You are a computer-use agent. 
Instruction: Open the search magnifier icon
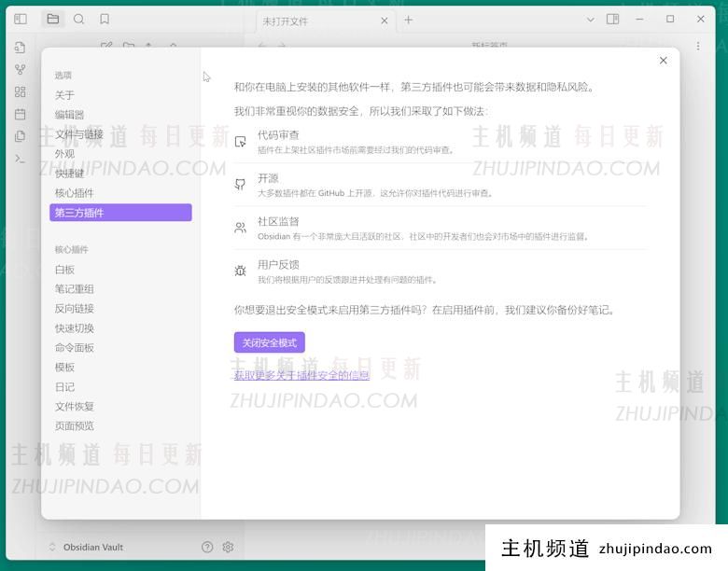[79, 19]
